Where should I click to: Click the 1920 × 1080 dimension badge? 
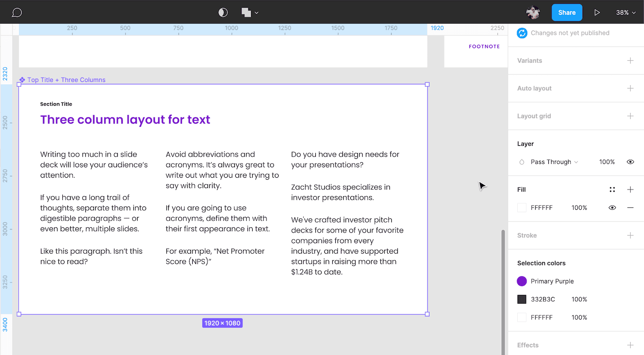tap(223, 323)
